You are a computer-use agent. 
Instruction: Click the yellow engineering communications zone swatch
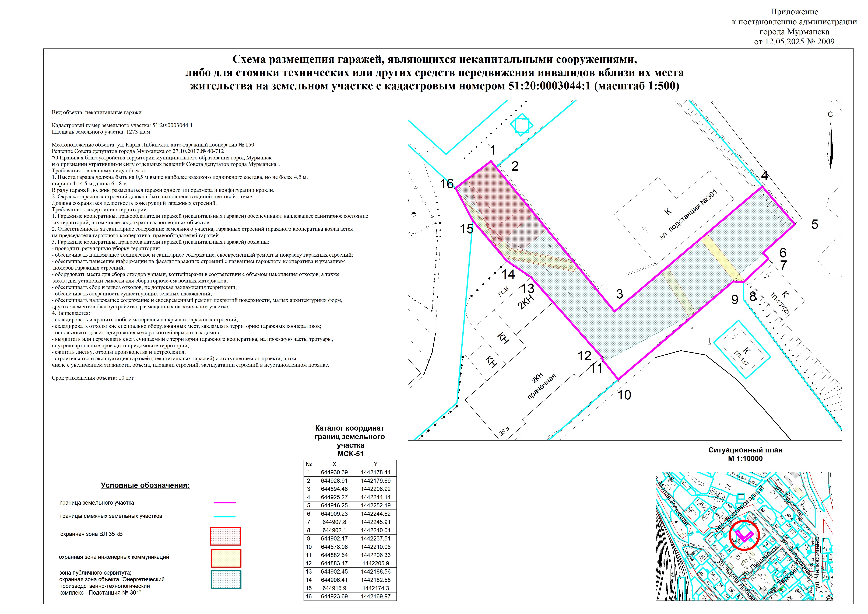(x=226, y=558)
